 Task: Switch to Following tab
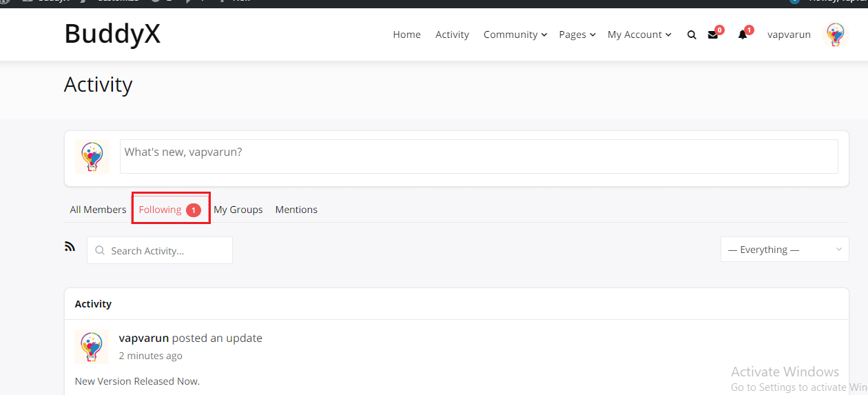[170, 210]
